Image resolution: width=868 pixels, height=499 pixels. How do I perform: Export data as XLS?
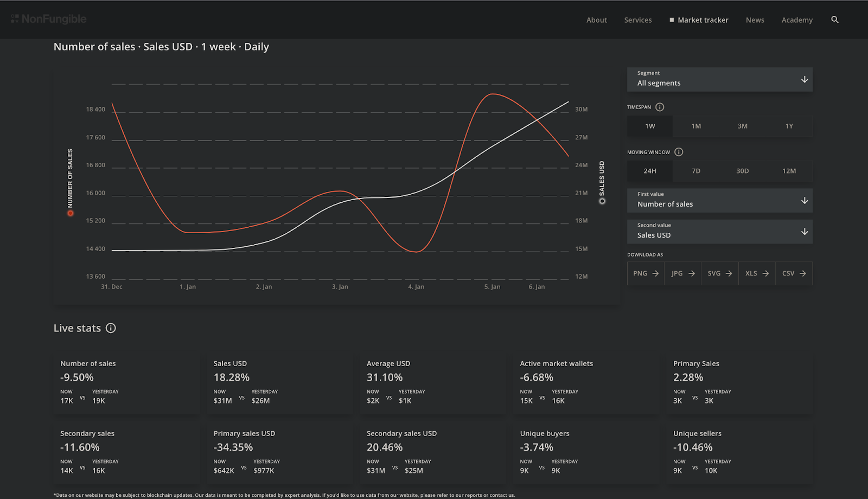coord(757,273)
